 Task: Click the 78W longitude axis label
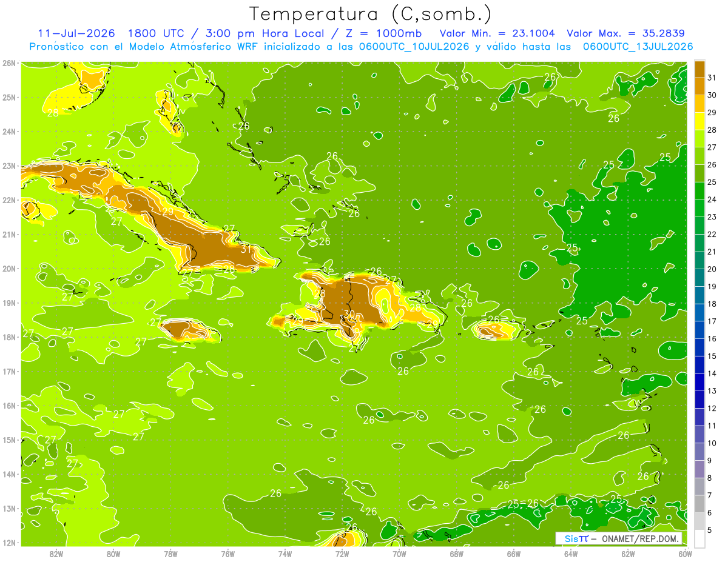(x=170, y=554)
